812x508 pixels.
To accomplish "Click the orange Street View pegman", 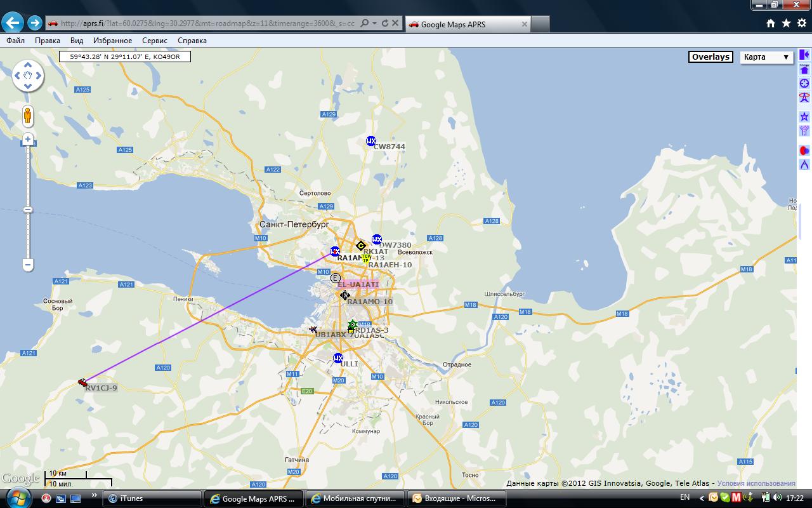I will [28, 116].
